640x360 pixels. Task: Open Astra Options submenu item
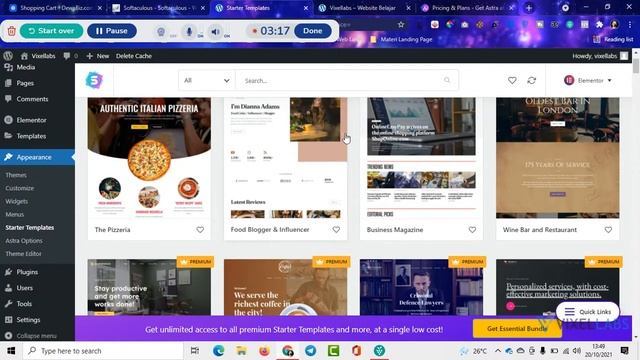[x=24, y=240]
